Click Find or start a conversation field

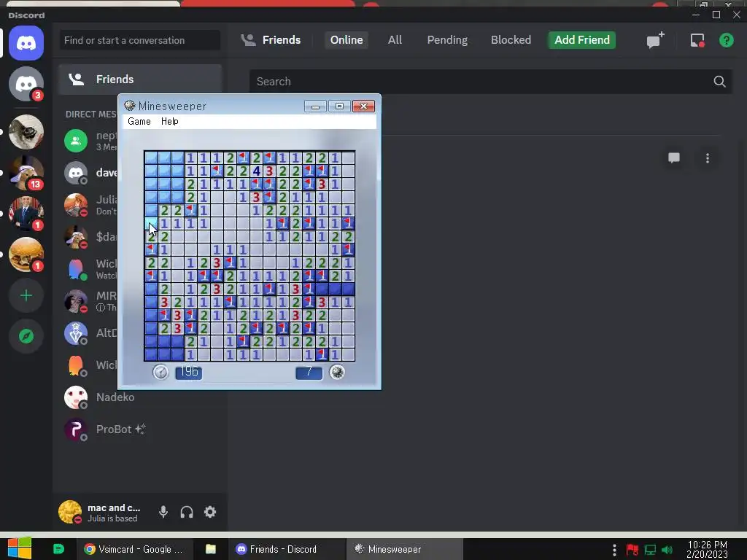point(139,41)
